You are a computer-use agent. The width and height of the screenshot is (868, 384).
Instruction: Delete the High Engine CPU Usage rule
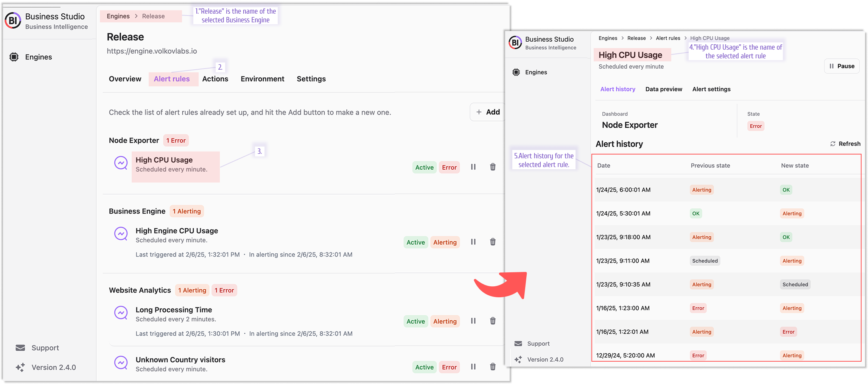493,242
